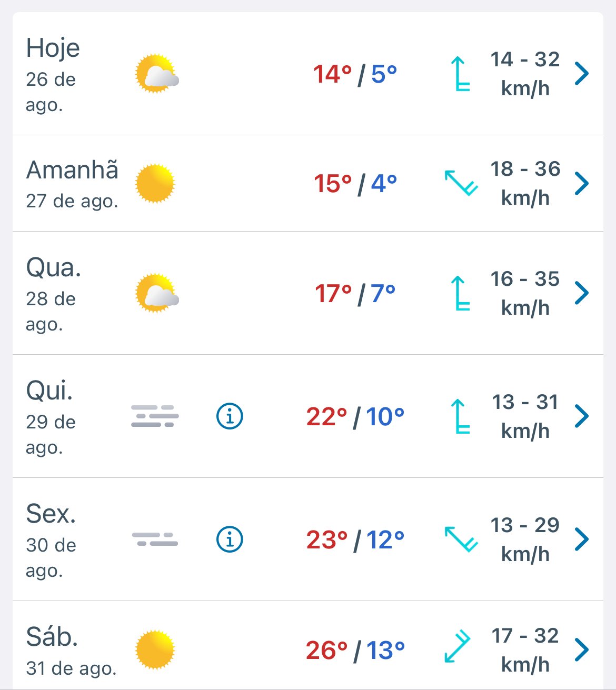Open info icon for Thursday 29 de ago.
Image resolution: width=616 pixels, height=690 pixels.
coord(230,416)
